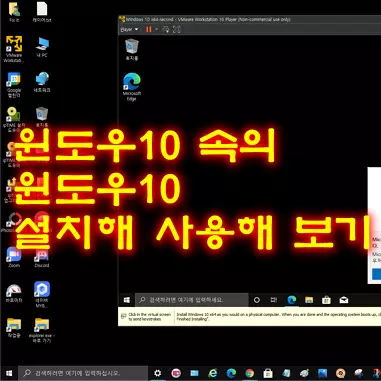Image resolution: width=381 pixels, height=381 pixels.
Task: Open Edge in the guest taskbar
Action: pyautogui.click(x=292, y=300)
